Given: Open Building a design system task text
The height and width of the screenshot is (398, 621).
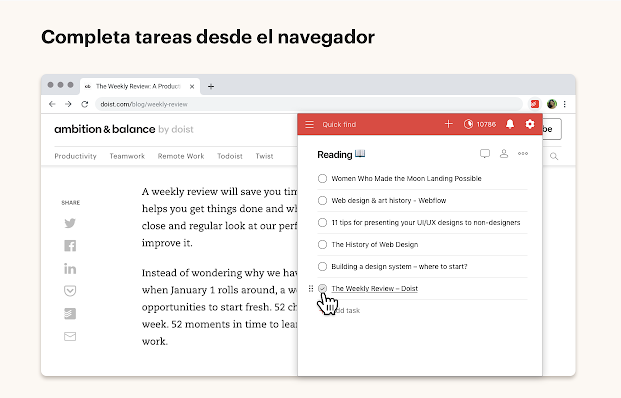Looking at the screenshot, I should click(399, 267).
